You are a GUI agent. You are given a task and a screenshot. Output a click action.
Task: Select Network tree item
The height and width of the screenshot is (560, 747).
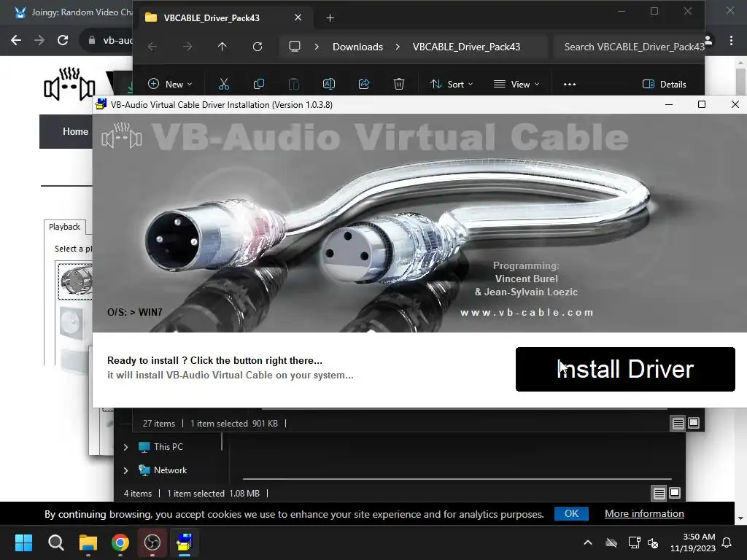coord(163,470)
